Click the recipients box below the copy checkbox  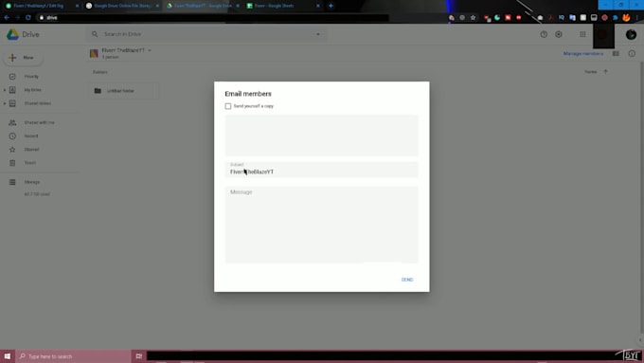click(322, 136)
